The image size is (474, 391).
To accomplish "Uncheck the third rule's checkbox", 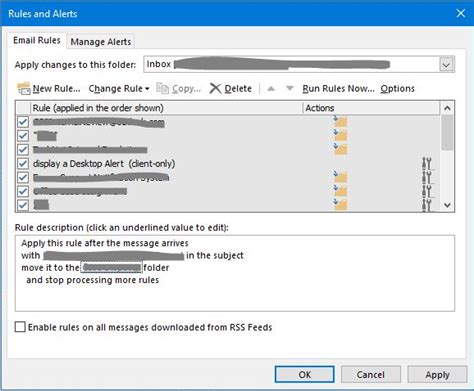I will coord(23,149).
